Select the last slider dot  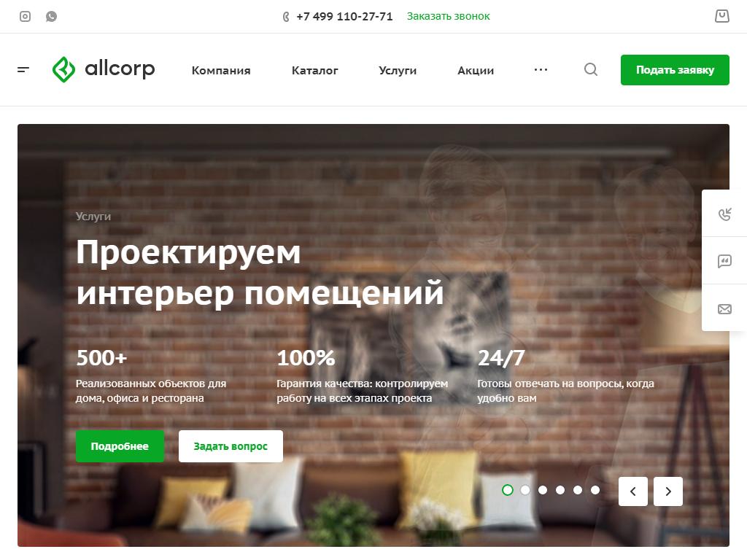click(595, 490)
